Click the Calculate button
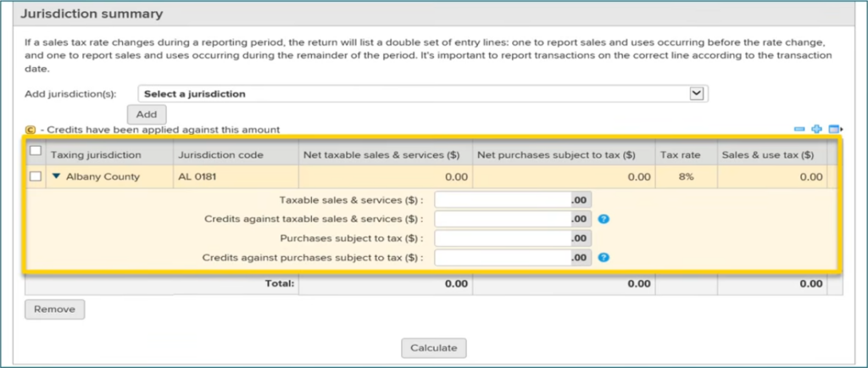The height and width of the screenshot is (368, 868). coord(434,348)
